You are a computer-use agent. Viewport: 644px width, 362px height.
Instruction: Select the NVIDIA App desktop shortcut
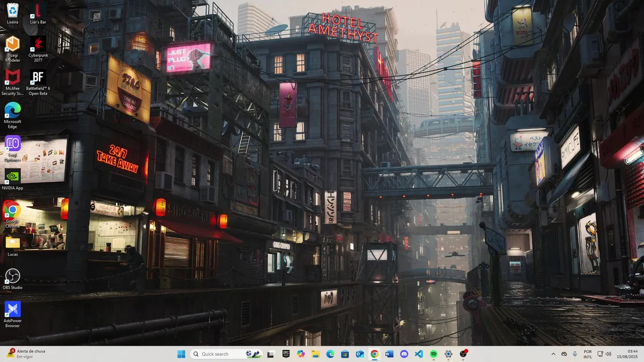[13, 179]
